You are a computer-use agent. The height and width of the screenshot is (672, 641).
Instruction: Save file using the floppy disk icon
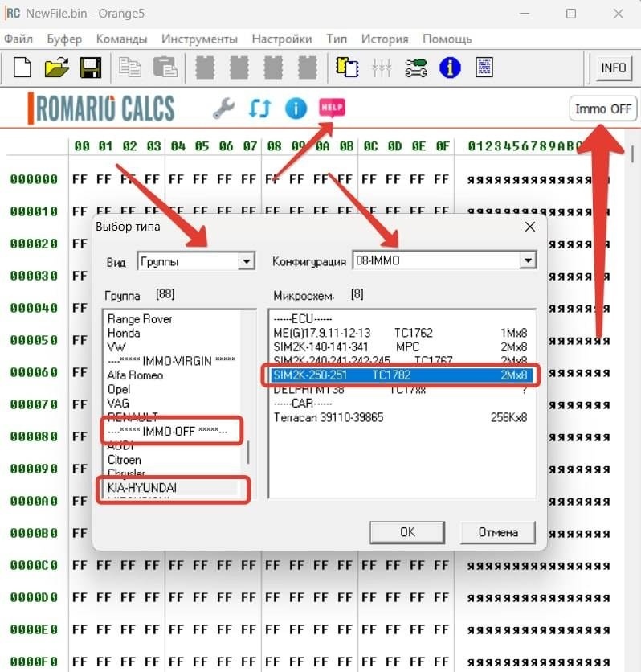pyautogui.click(x=91, y=68)
